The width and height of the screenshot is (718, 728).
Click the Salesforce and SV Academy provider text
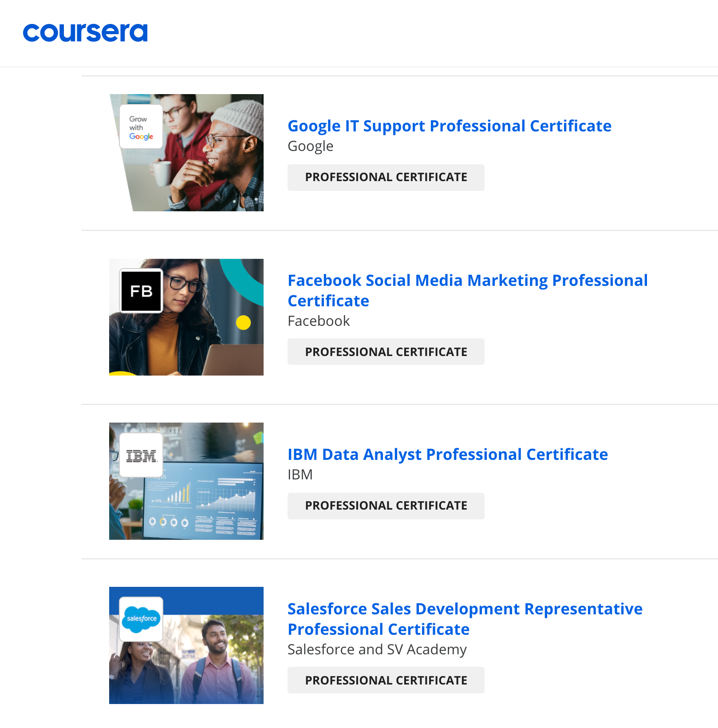[377, 649]
